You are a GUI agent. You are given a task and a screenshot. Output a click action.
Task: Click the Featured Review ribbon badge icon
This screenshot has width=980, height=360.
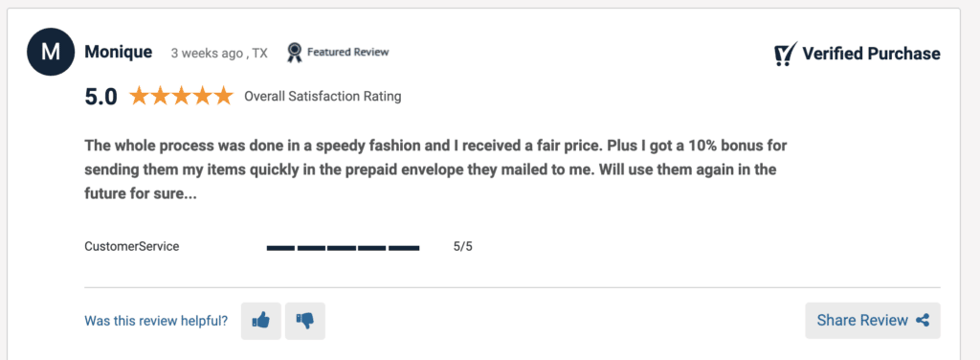[x=294, y=53]
